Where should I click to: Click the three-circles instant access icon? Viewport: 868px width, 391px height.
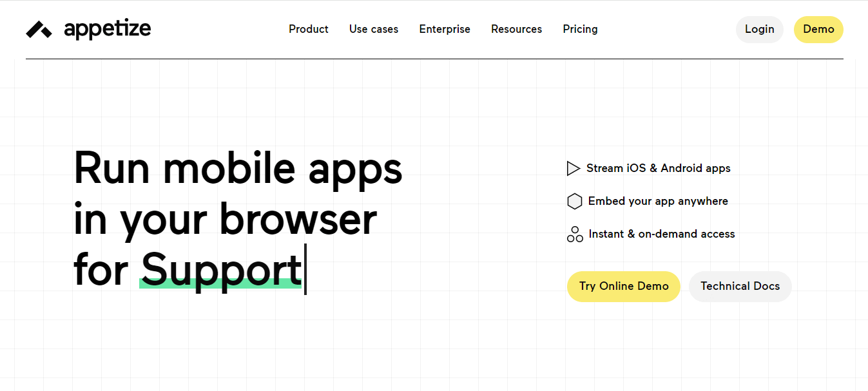tap(574, 234)
